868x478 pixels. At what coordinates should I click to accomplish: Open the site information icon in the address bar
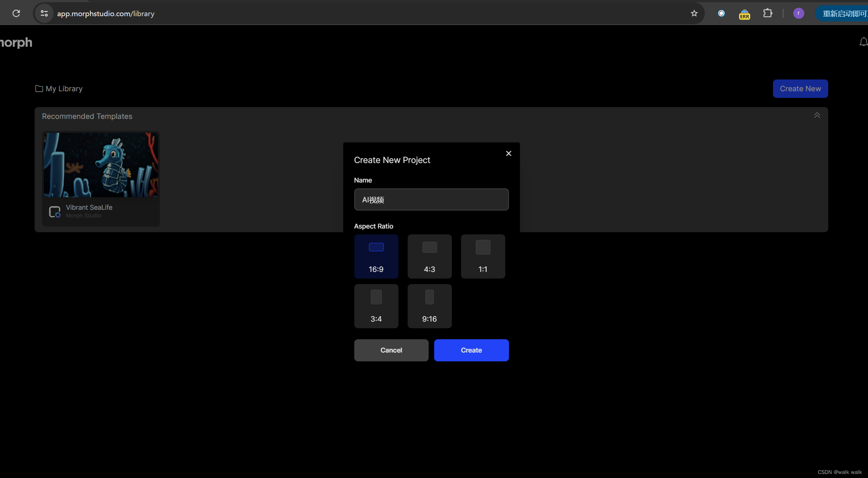click(x=44, y=14)
